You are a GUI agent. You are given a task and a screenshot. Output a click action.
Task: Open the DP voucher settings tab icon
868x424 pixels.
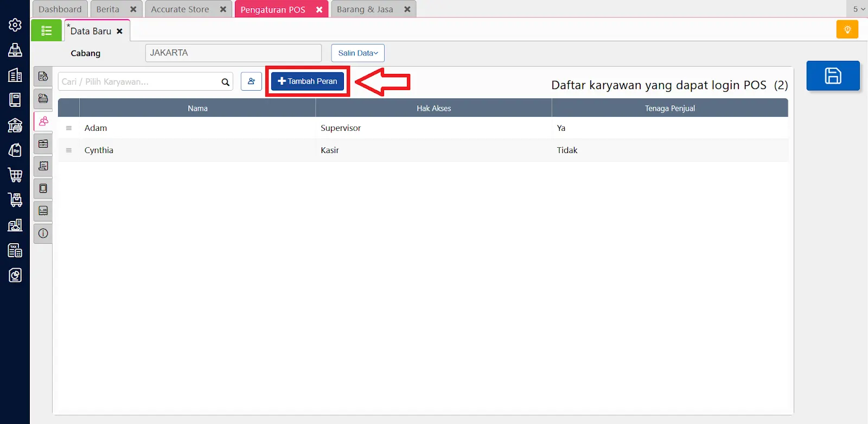click(x=43, y=144)
